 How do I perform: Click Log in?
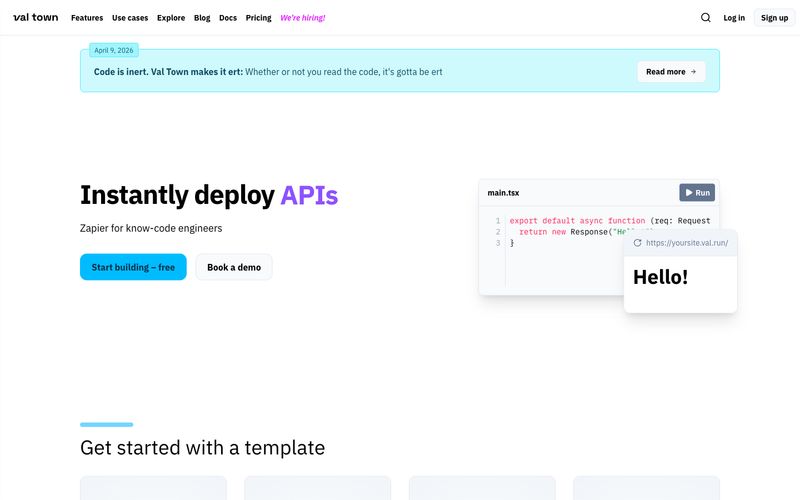tap(734, 18)
